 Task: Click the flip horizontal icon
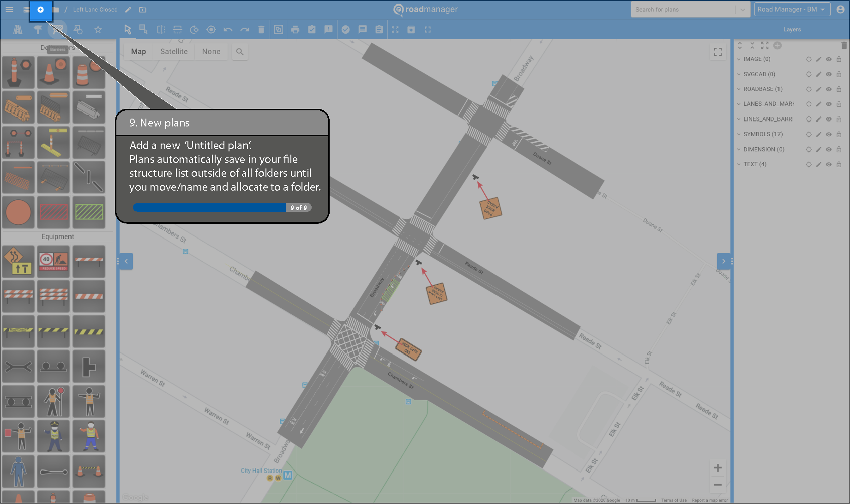click(x=161, y=30)
